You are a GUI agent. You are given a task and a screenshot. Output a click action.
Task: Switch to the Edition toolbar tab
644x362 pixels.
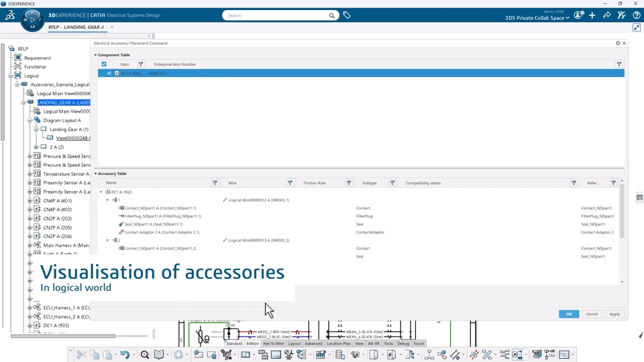pyautogui.click(x=253, y=343)
